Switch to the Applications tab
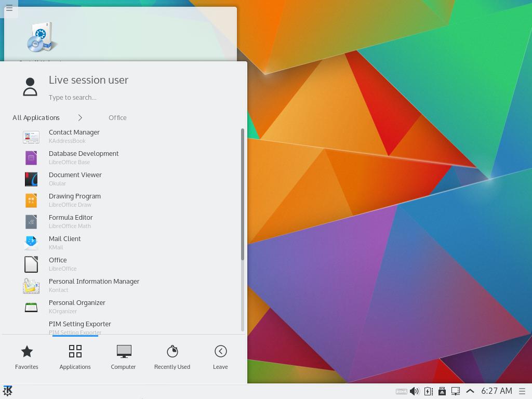The height and width of the screenshot is (399, 532). 75,357
